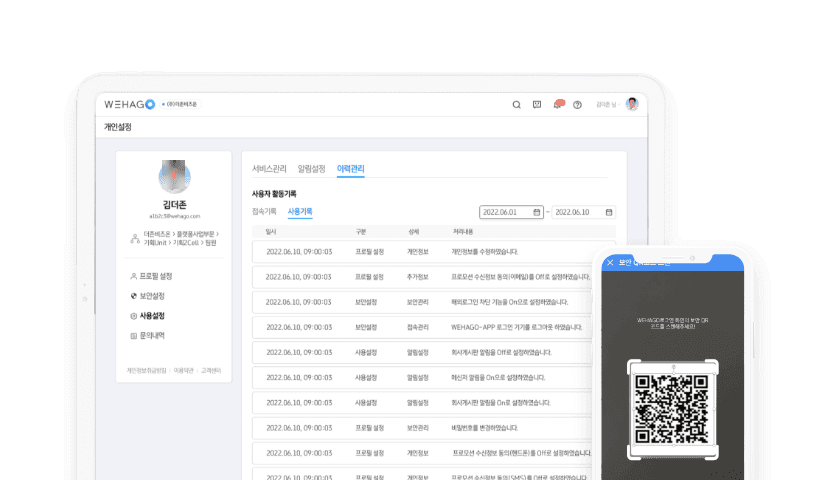
Task: Switch to the 서비스관리 tab
Action: point(269,169)
